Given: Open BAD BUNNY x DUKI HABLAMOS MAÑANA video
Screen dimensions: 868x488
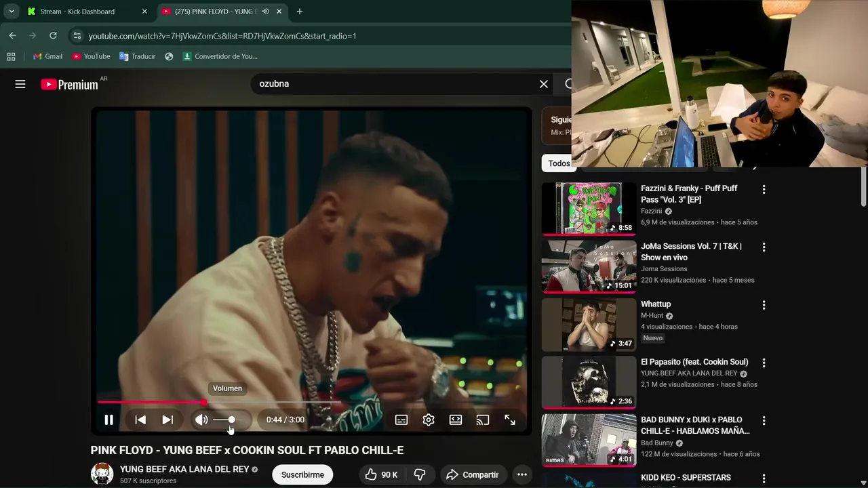Looking at the screenshot, I should [x=695, y=425].
